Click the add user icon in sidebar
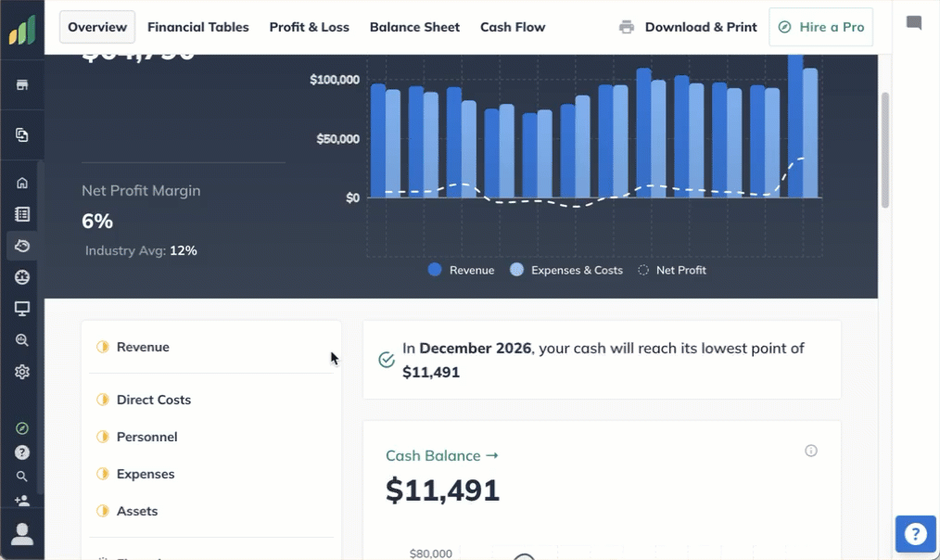Image resolution: width=940 pixels, height=560 pixels. pyautogui.click(x=22, y=501)
